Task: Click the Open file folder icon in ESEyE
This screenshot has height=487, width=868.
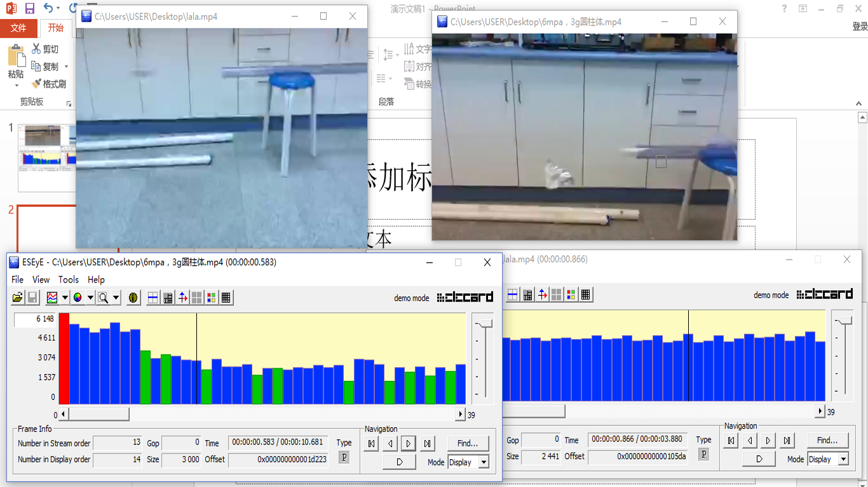Action: [18, 297]
